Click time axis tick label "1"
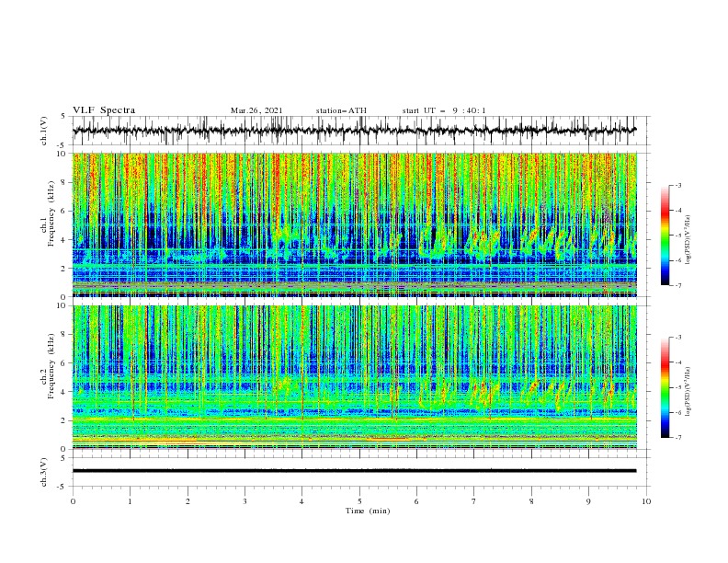Image resolution: width=728 pixels, height=563 pixels. pyautogui.click(x=130, y=501)
